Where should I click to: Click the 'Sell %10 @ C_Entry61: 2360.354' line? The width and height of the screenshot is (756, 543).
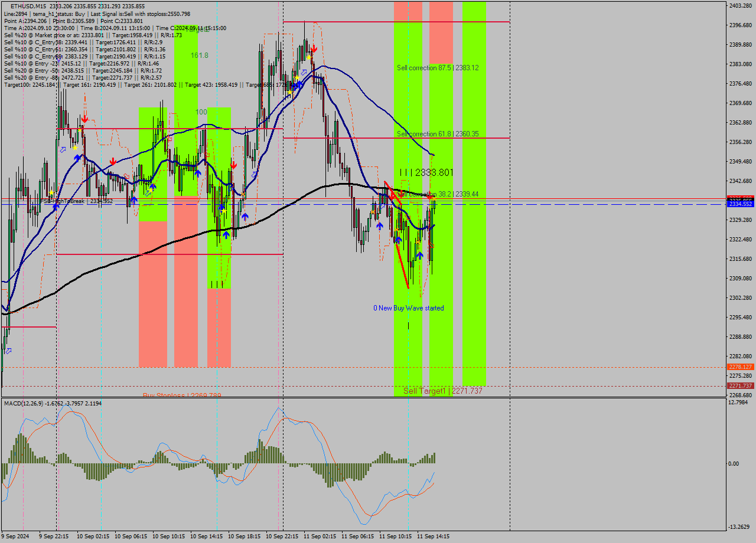click(x=84, y=49)
